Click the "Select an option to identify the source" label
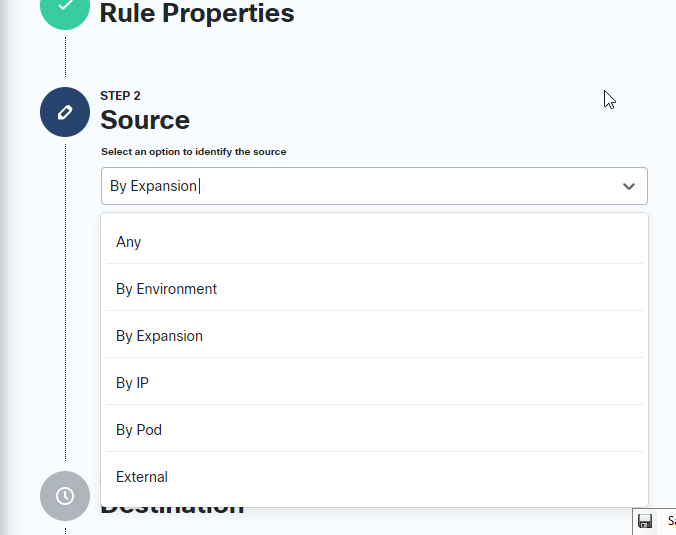 [x=194, y=152]
